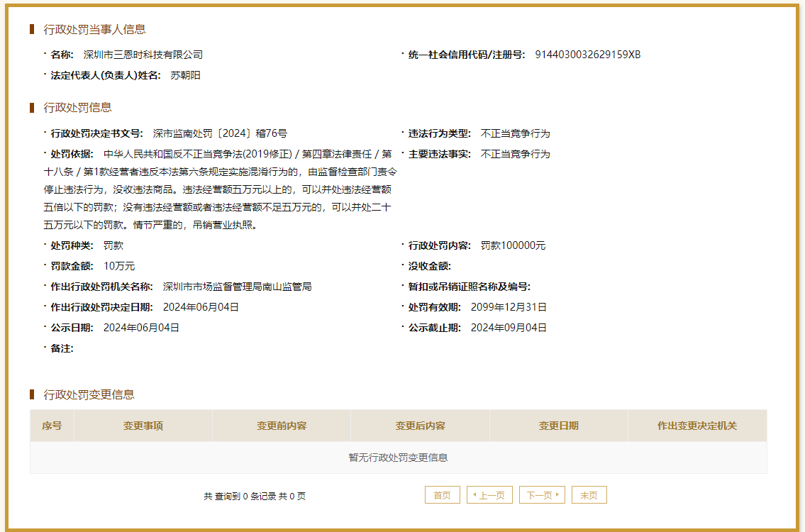The width and height of the screenshot is (805, 532).
Task: Click the 序号 column header
Action: tap(52, 426)
